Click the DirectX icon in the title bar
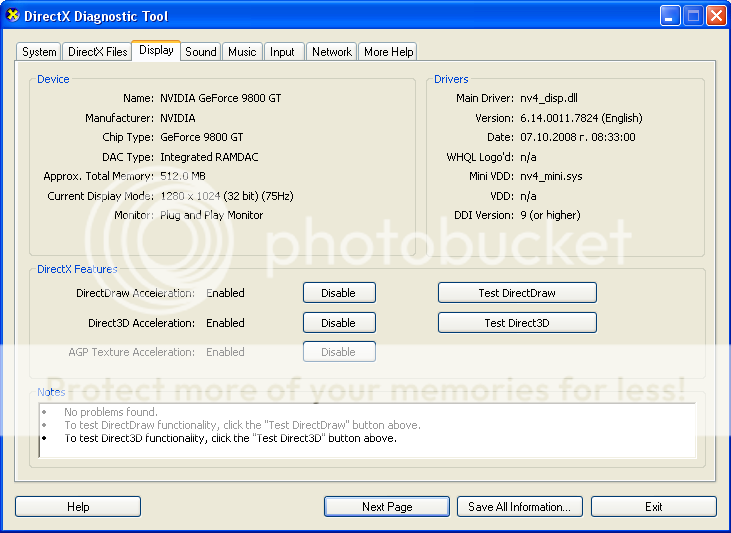 tap(13, 16)
